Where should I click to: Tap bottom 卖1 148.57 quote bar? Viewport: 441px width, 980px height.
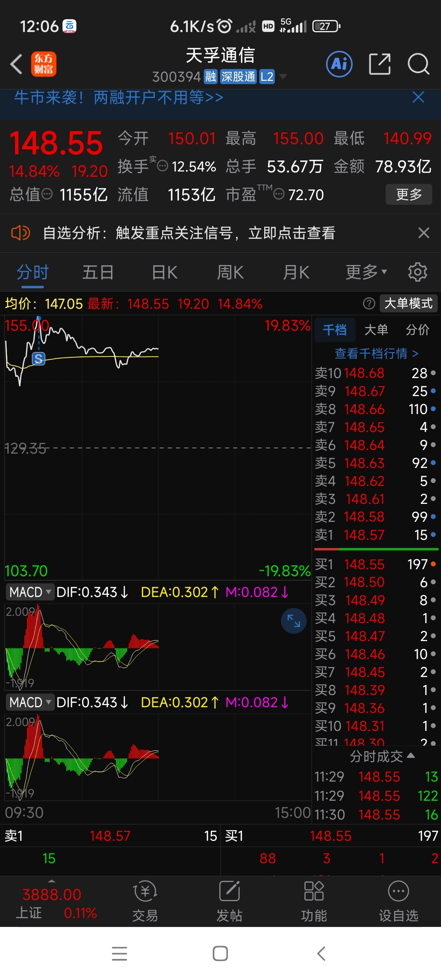(110, 836)
